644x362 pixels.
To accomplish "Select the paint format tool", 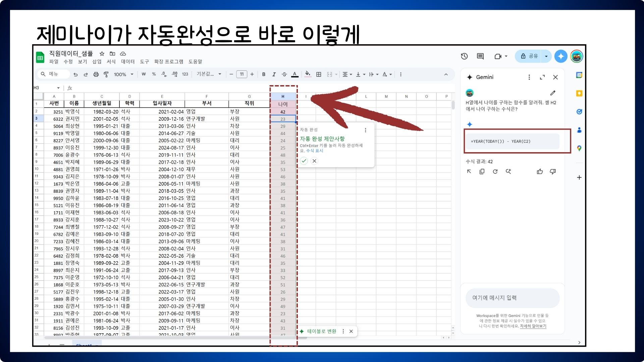I will click(106, 74).
